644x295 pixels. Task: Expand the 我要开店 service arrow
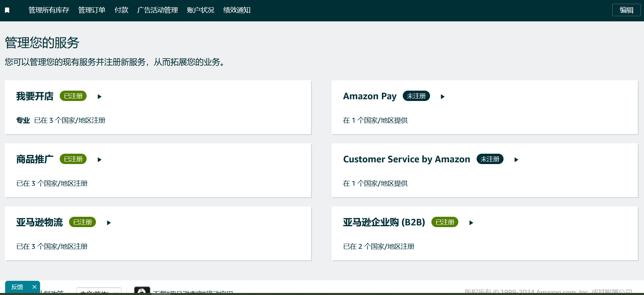(99, 96)
